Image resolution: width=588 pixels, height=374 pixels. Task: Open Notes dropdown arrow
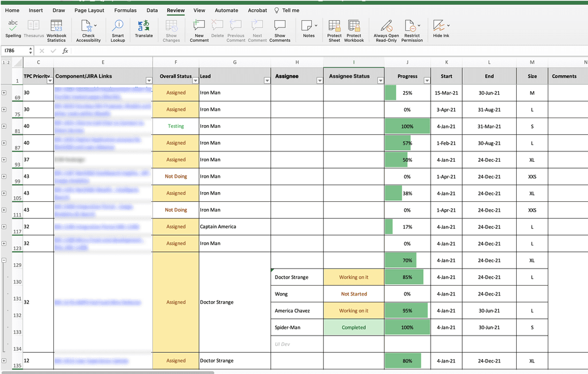tap(316, 25)
